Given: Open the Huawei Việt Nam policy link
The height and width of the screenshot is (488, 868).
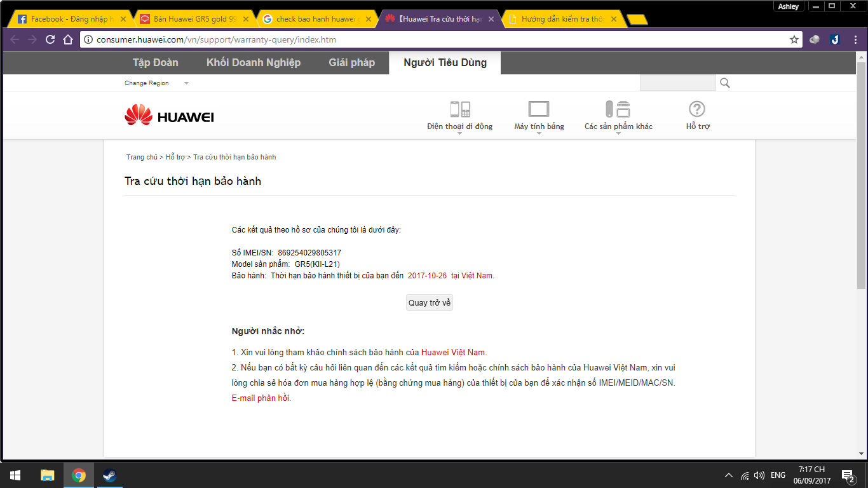Looking at the screenshot, I should (454, 352).
